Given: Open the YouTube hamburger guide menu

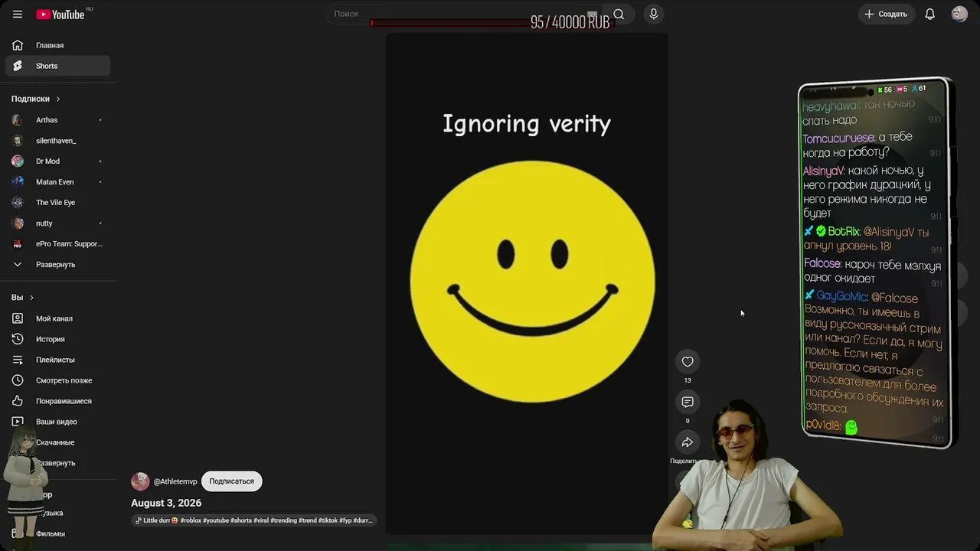Looking at the screenshot, I should coord(18,14).
